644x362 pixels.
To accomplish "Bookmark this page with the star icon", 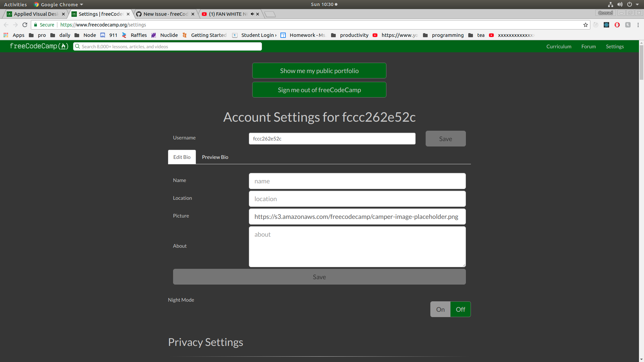I will click(x=586, y=25).
